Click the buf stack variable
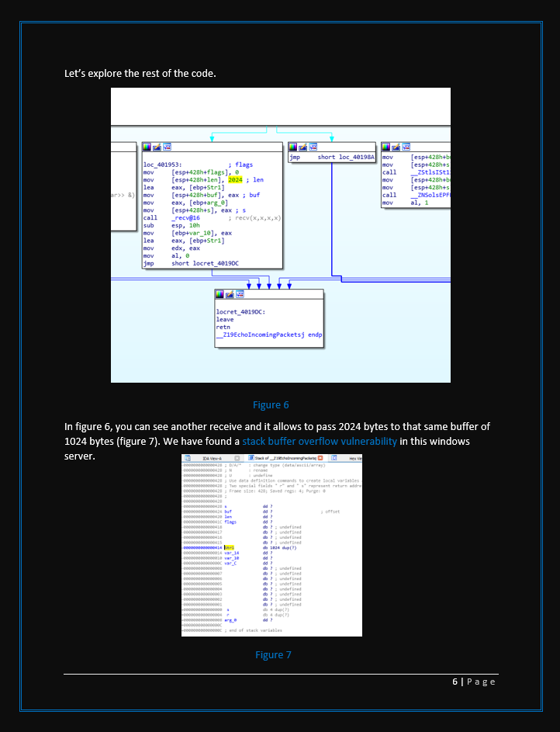The height and width of the screenshot is (732, 560). [227, 512]
